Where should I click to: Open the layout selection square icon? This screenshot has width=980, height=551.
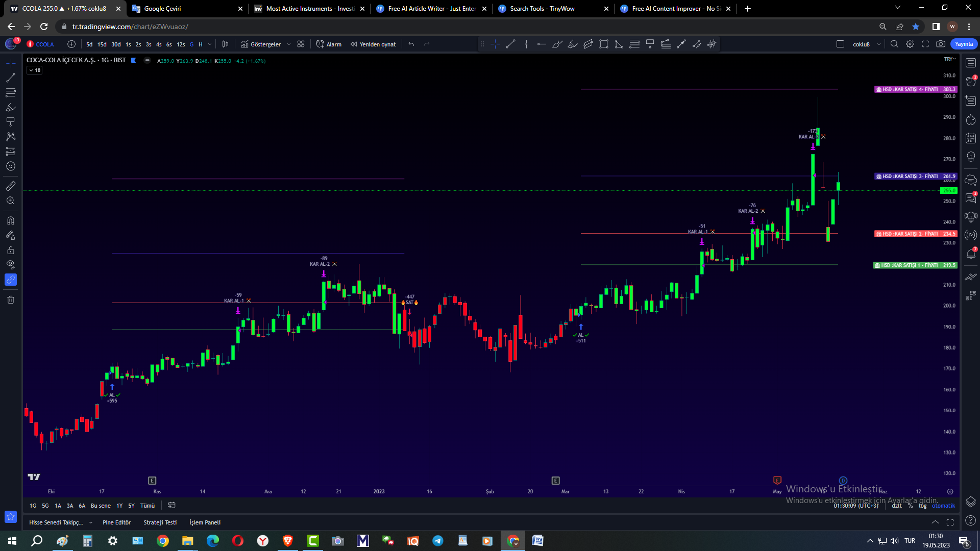coord(840,44)
